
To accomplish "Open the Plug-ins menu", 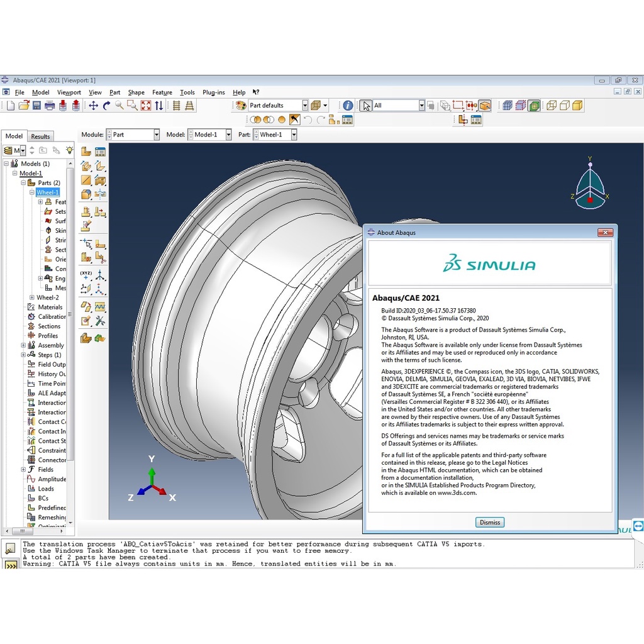I will (x=213, y=92).
